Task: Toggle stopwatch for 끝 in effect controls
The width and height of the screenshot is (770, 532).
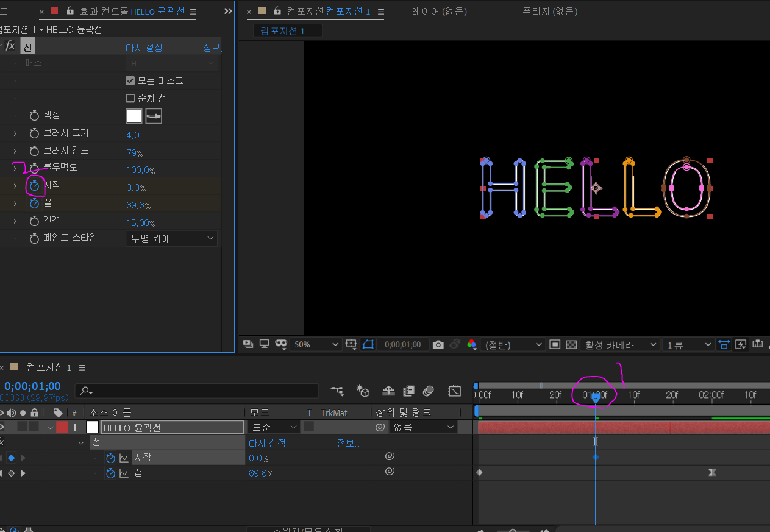Action: (34, 204)
